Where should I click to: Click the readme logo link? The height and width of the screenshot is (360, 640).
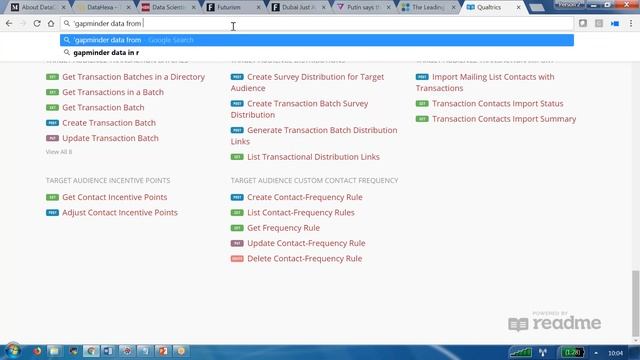tap(554, 322)
